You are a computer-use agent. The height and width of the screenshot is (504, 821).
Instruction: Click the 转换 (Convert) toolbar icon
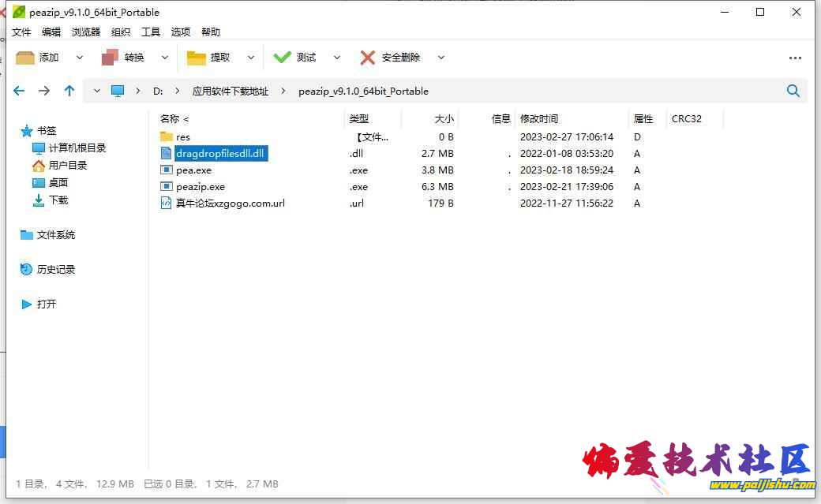(110, 58)
